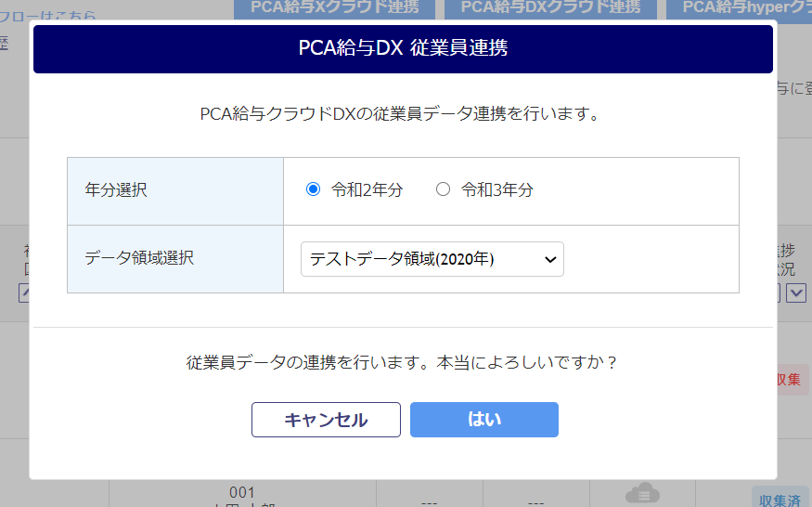812x507 pixels.
Task: Select the 令和2年分 radio button
Action: tap(313, 189)
